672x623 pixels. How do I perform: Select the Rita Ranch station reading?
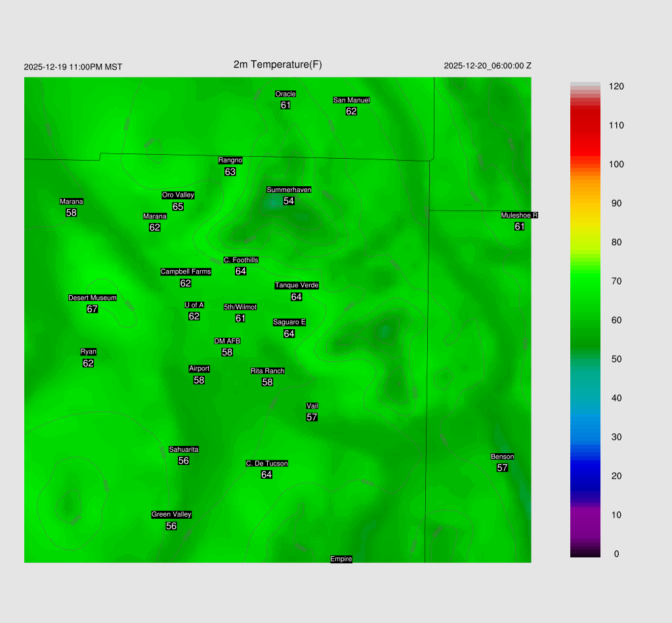267,382
